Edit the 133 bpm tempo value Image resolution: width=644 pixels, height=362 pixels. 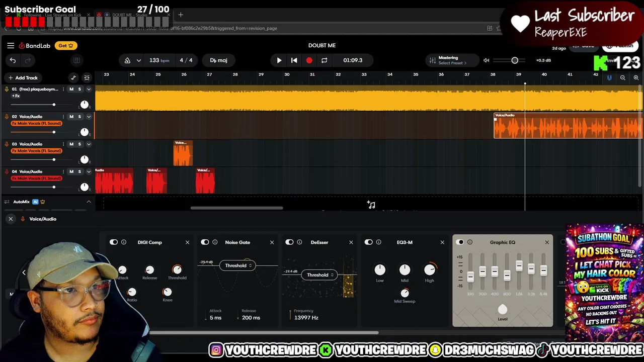click(x=159, y=60)
